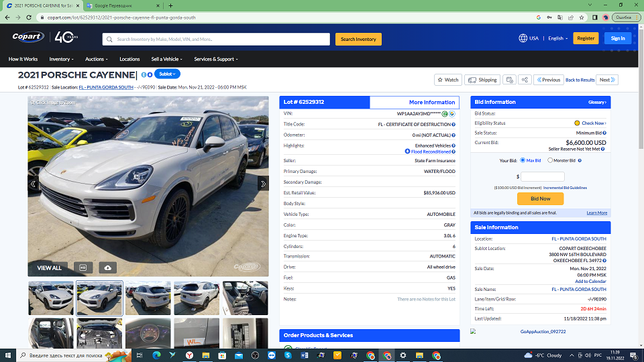The height and width of the screenshot is (362, 644).
Task: Click the HD image icon
Action: coord(83,267)
